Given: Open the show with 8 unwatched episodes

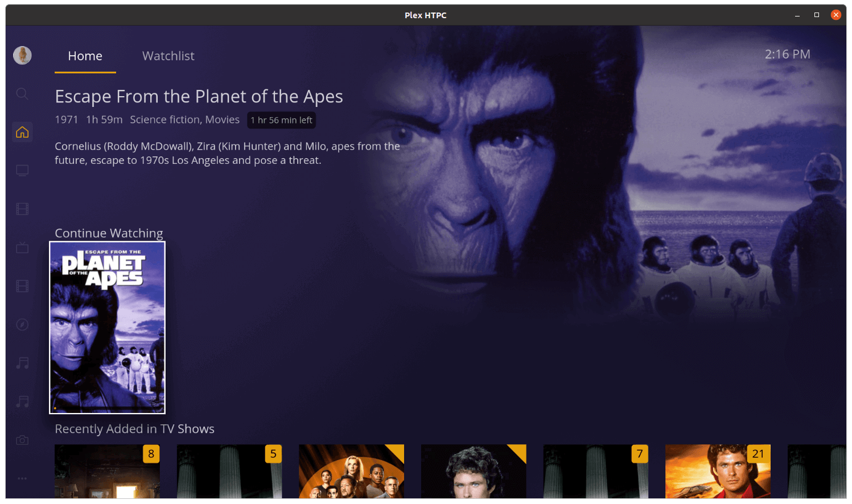Looking at the screenshot, I should pos(107,472).
